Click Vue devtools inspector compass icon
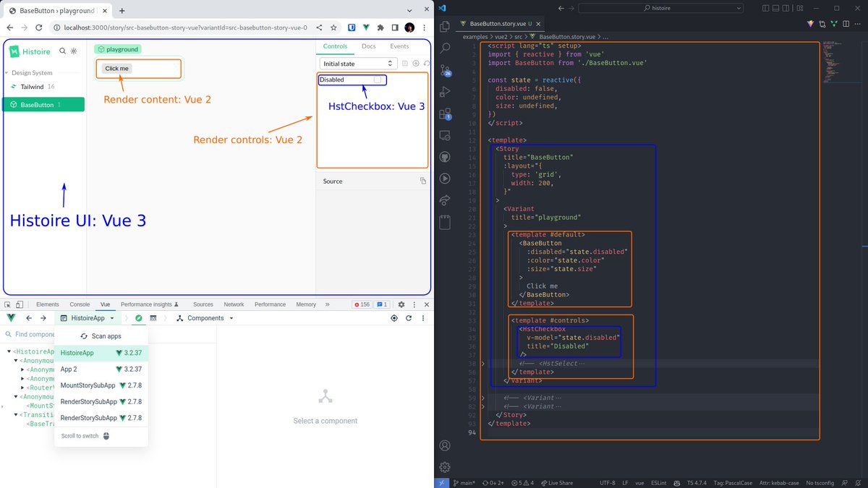Viewport: 868px width, 488px height. (138, 318)
